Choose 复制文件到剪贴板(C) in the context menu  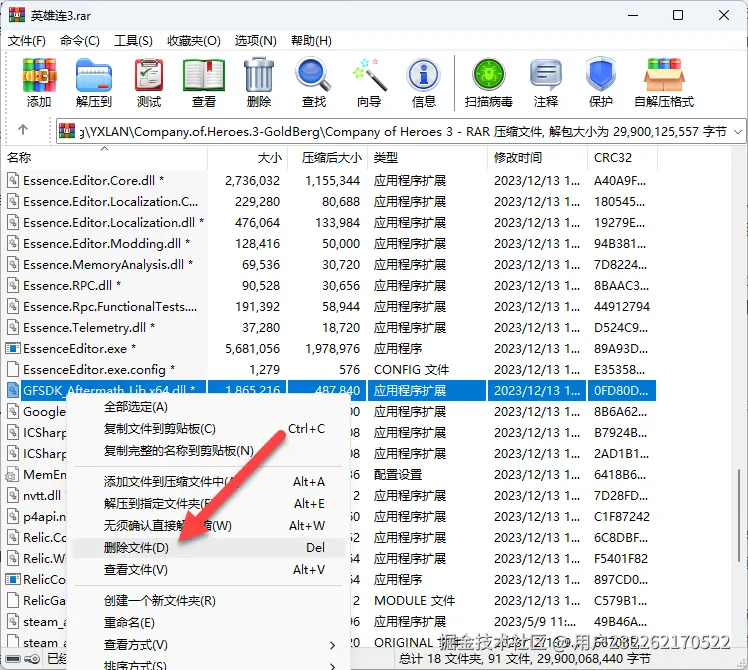pyautogui.click(x=208, y=429)
